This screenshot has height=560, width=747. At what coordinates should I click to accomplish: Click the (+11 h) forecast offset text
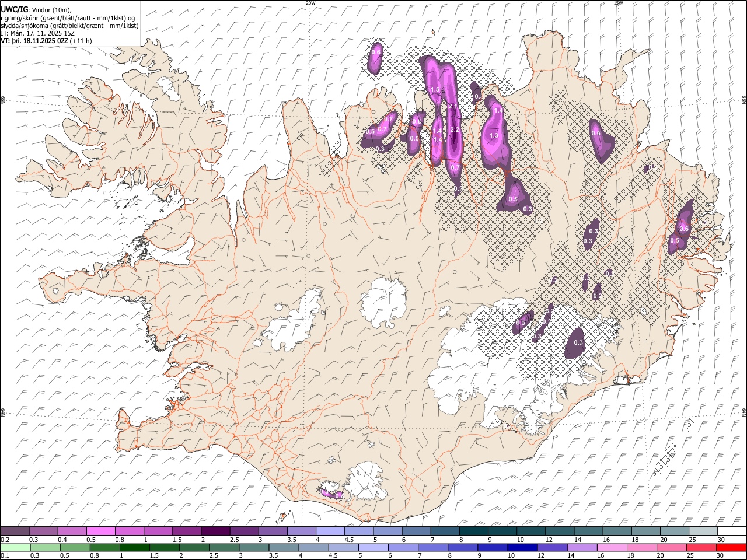point(81,41)
